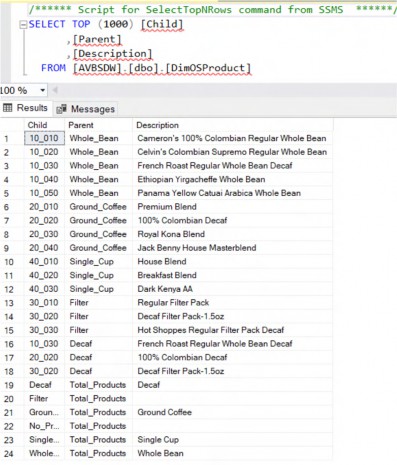397x465 pixels.
Task: Select row header number 16
Action: click(12, 344)
